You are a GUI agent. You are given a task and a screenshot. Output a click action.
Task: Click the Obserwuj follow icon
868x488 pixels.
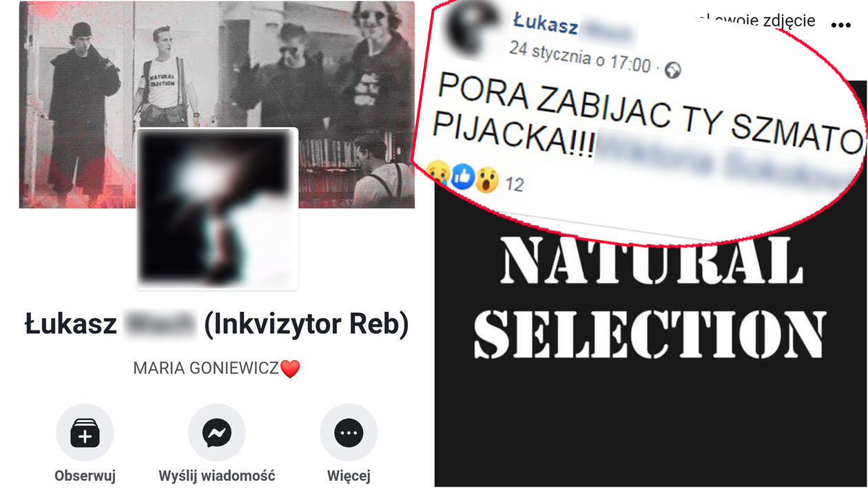[85, 433]
